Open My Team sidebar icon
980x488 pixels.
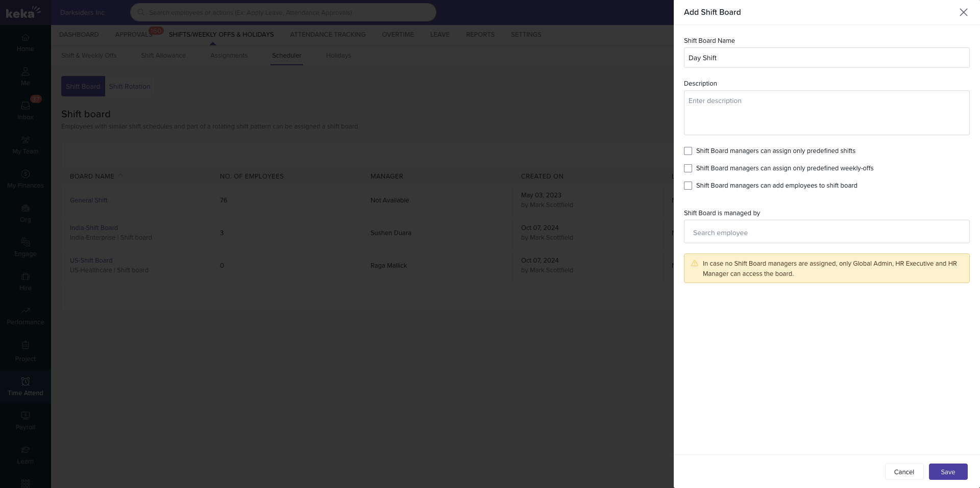25,140
